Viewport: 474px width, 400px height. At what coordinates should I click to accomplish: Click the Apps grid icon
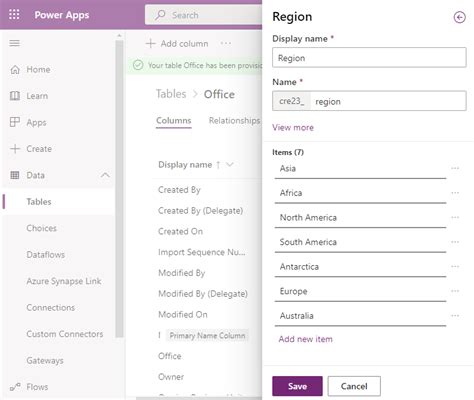(x=15, y=122)
